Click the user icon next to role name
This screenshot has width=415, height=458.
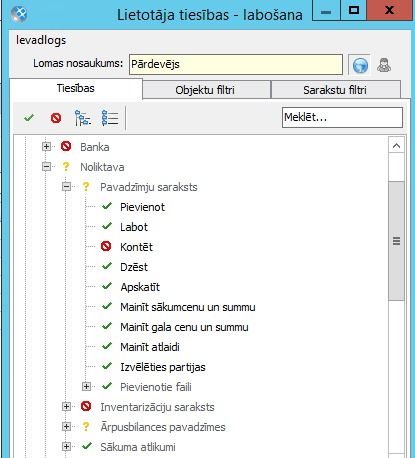coord(384,65)
